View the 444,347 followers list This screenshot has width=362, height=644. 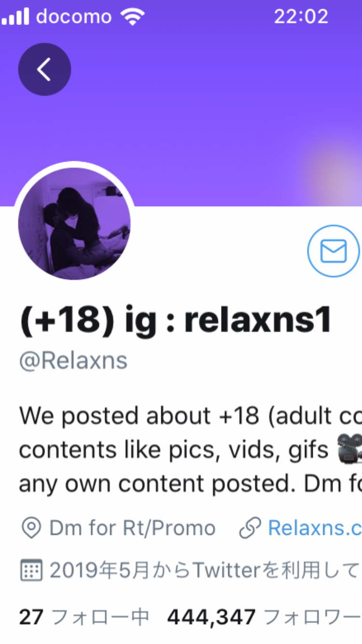[264, 616]
